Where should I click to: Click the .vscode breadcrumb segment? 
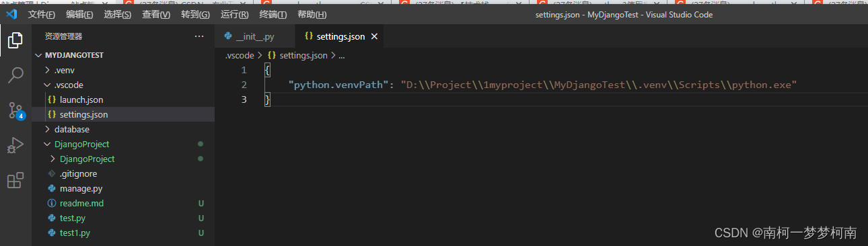click(x=240, y=56)
